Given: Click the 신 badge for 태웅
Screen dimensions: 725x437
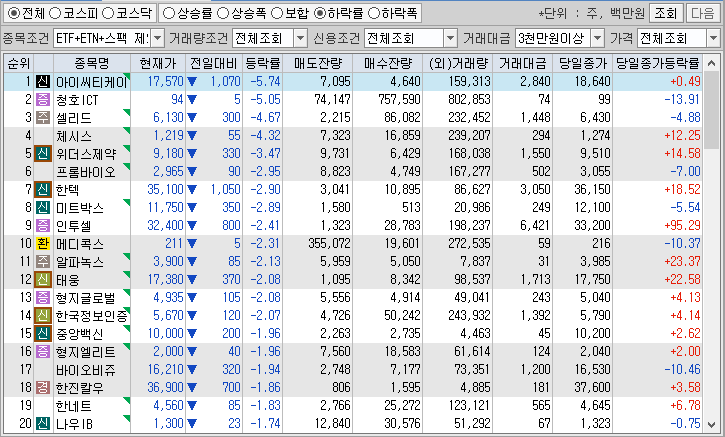Looking at the screenshot, I should (x=43, y=280).
